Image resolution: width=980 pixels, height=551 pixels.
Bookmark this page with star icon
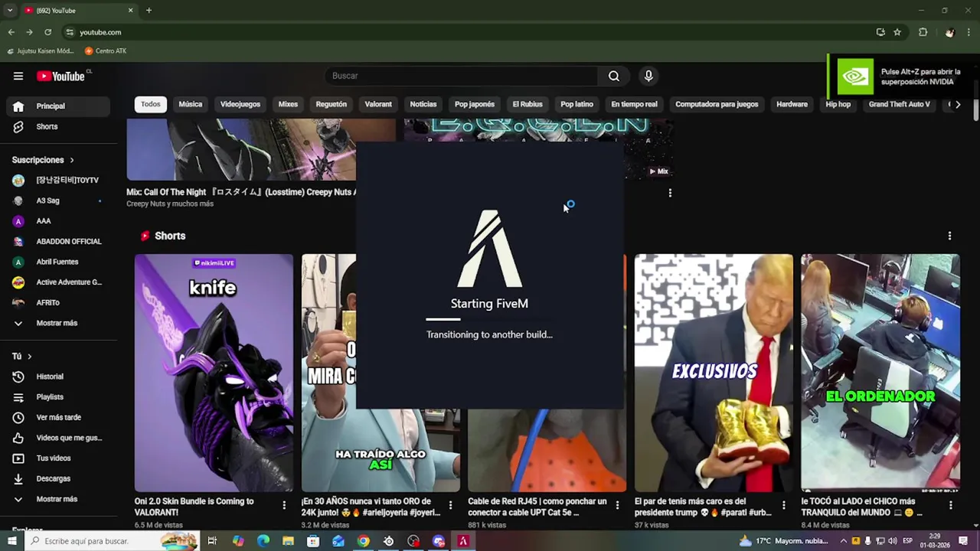coord(897,32)
